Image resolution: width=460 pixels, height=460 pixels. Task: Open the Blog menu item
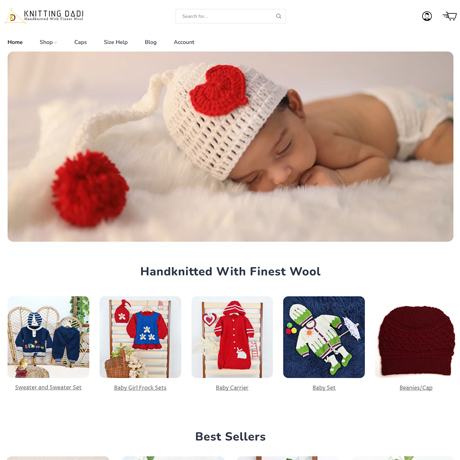(151, 42)
